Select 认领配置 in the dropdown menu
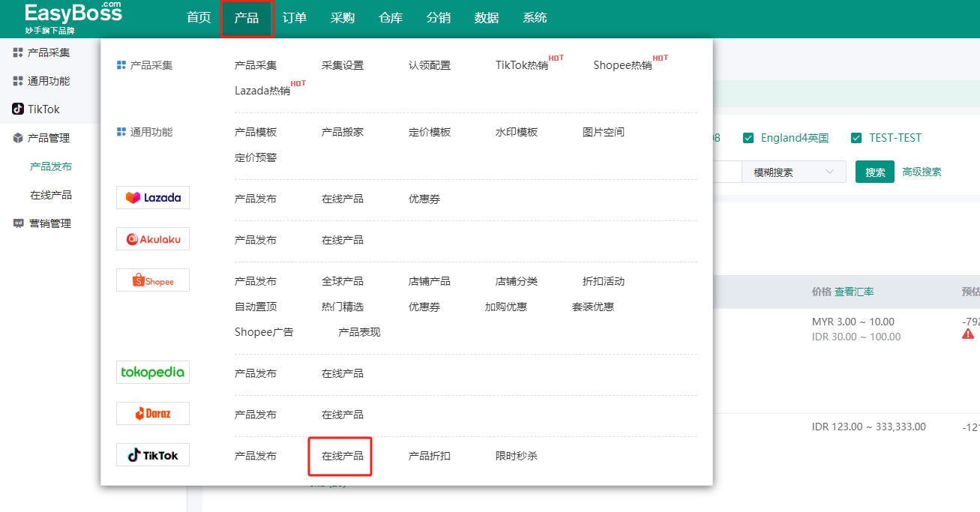980x512 pixels. pyautogui.click(x=430, y=65)
